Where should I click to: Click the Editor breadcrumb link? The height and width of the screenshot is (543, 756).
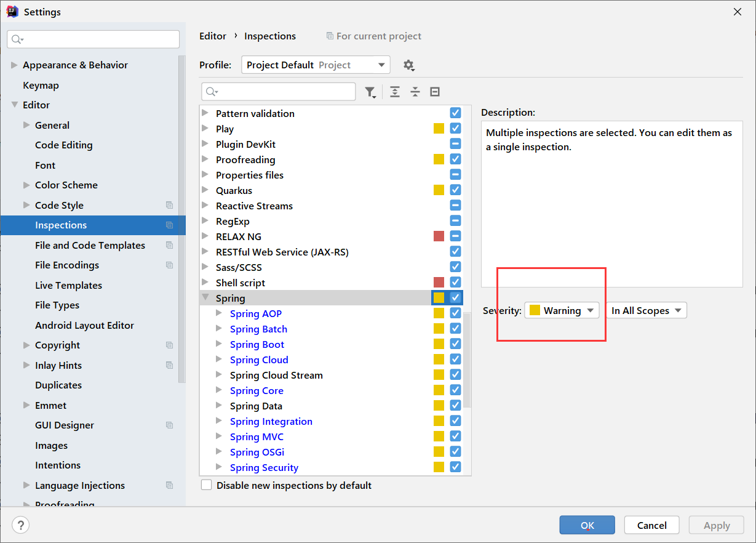pyautogui.click(x=213, y=36)
